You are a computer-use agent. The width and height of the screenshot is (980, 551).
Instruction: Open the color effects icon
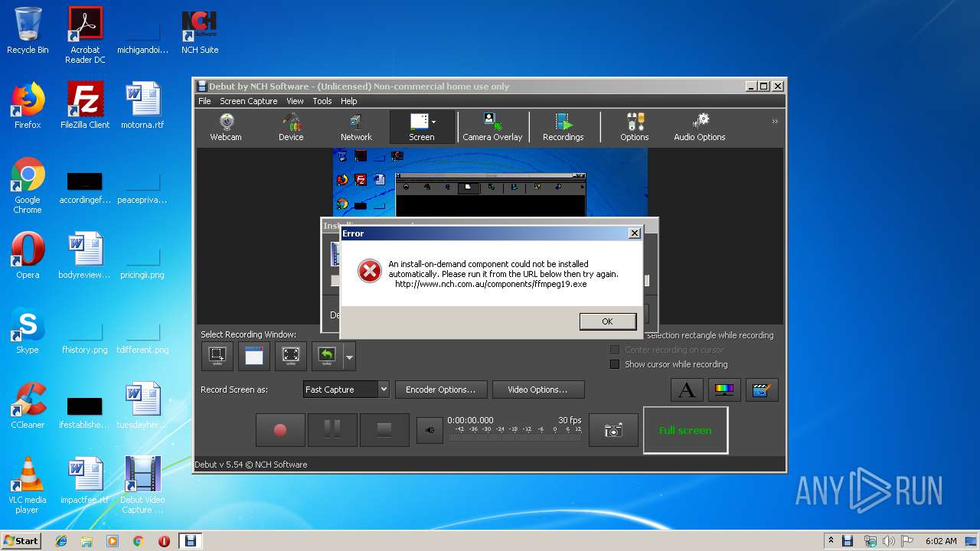(724, 390)
